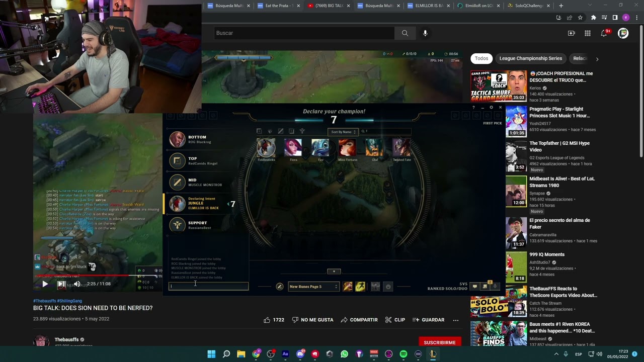Change the Smite summoner spell
Screen dimensions: 644x362
coord(348,287)
